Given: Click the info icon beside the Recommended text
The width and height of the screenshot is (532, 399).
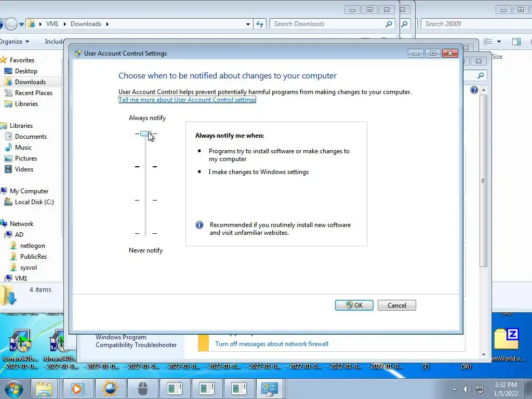Looking at the screenshot, I should click(199, 225).
